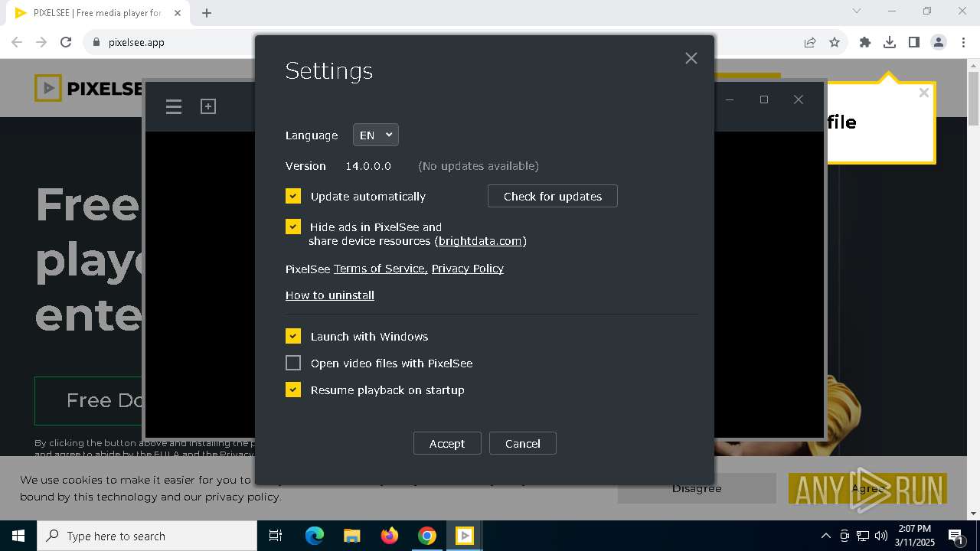Click the taskbar search box

[147, 536]
